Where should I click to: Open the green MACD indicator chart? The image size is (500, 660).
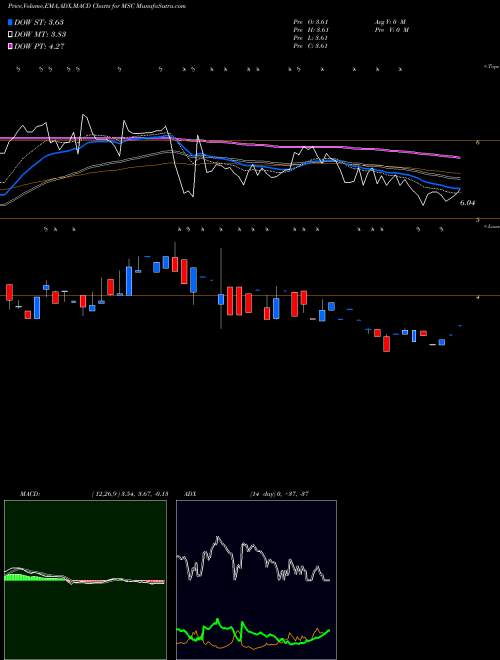tap(85, 580)
